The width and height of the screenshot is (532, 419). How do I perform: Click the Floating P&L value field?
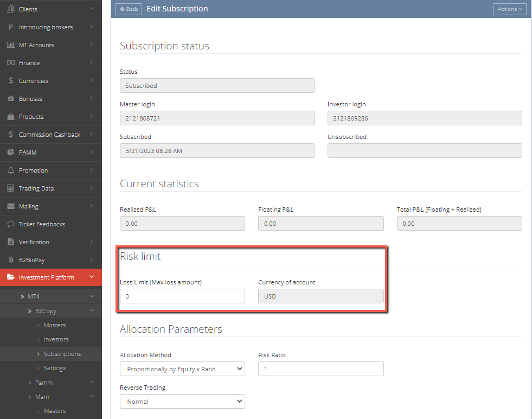pos(321,224)
